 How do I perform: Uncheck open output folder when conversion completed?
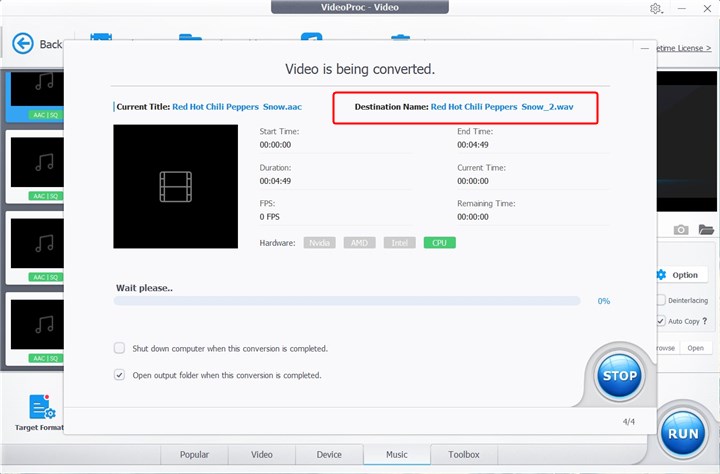119,375
